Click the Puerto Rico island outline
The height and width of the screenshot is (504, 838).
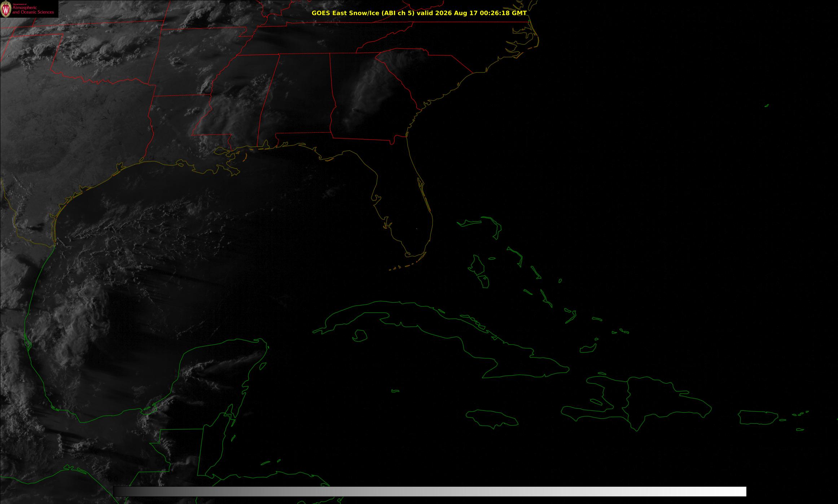(x=758, y=417)
